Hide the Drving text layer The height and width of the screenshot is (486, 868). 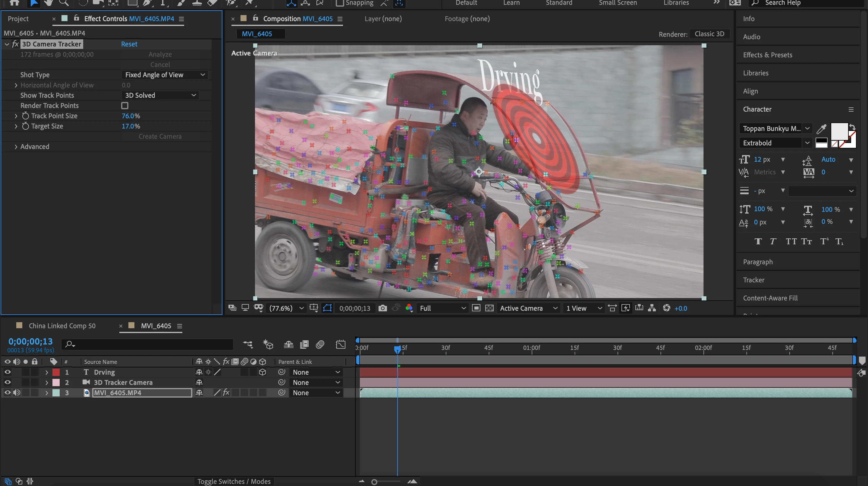[8, 372]
